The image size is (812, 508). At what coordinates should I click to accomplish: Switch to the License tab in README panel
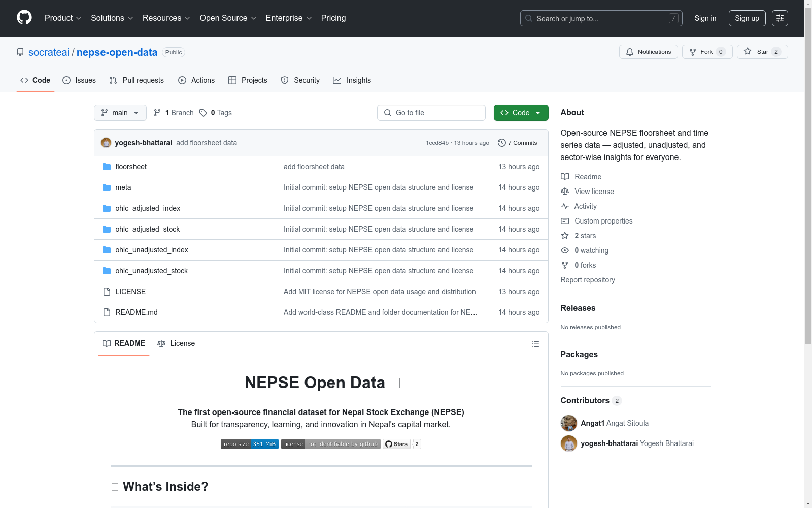point(176,344)
